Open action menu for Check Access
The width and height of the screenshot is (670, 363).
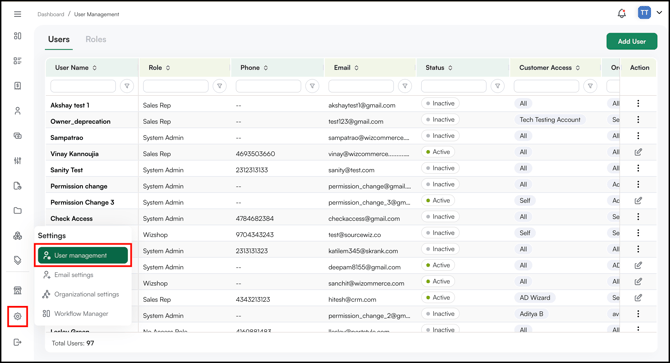coord(638,217)
